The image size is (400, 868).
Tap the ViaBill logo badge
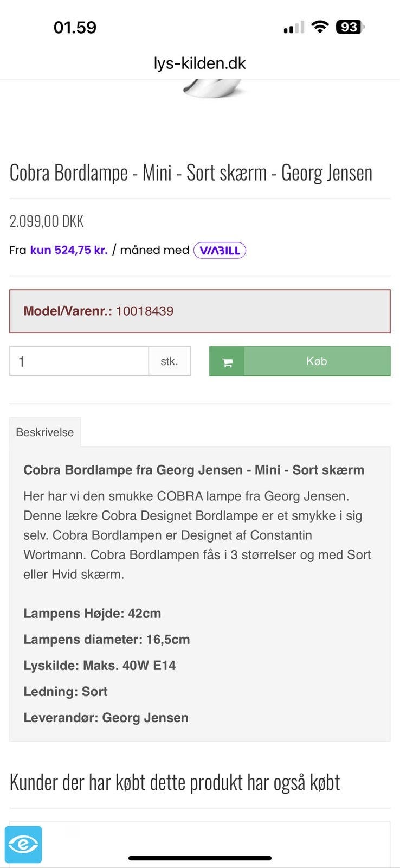tap(219, 250)
